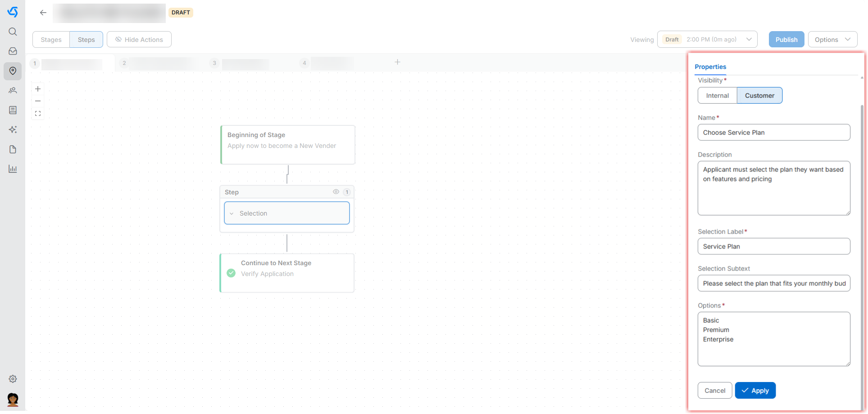Click the Selection Label input field
The width and height of the screenshot is (868, 414).
tap(773, 247)
